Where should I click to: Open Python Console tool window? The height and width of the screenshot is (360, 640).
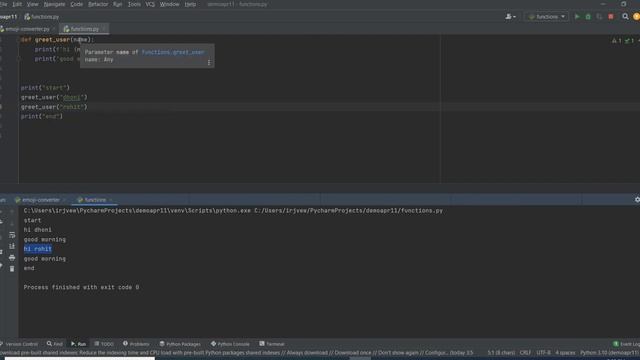coord(230,344)
